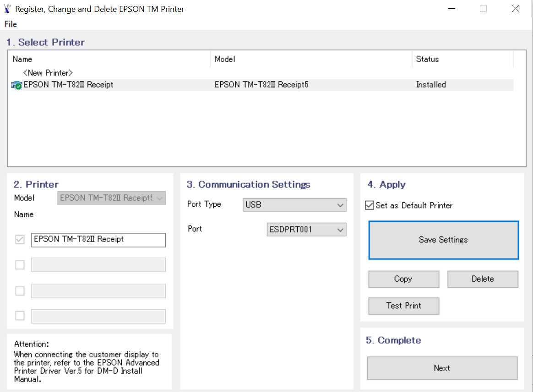This screenshot has width=533, height=392.
Task: Click the Next button
Action: (x=442, y=368)
